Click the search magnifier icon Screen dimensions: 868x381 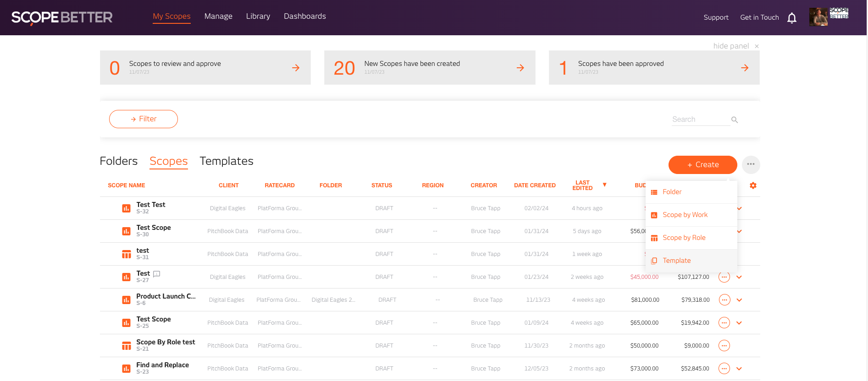pos(735,120)
